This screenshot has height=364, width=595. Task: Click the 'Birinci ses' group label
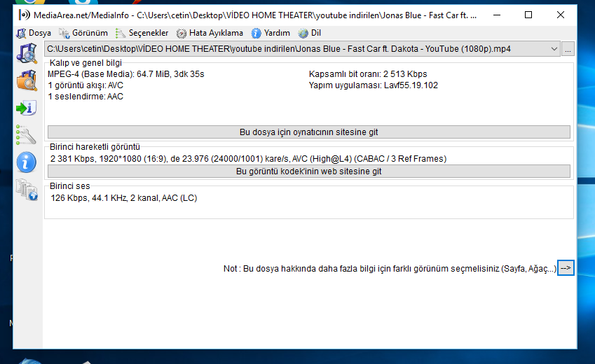click(70, 186)
